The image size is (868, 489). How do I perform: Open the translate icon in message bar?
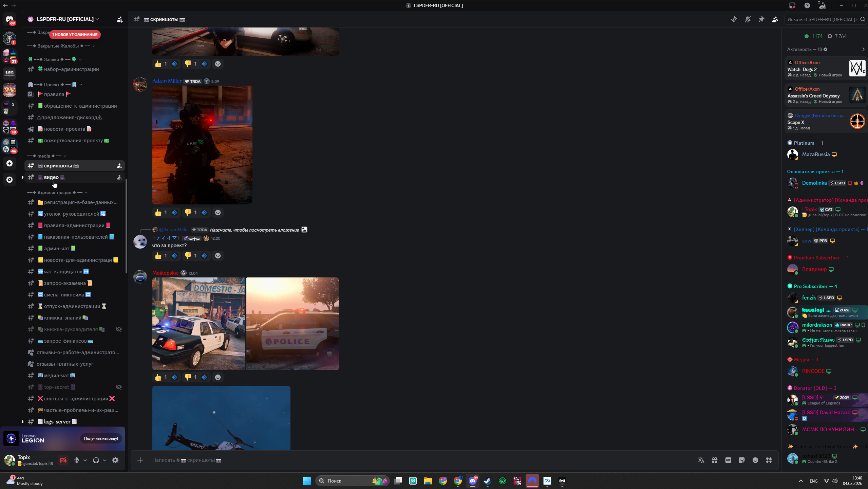(701, 460)
